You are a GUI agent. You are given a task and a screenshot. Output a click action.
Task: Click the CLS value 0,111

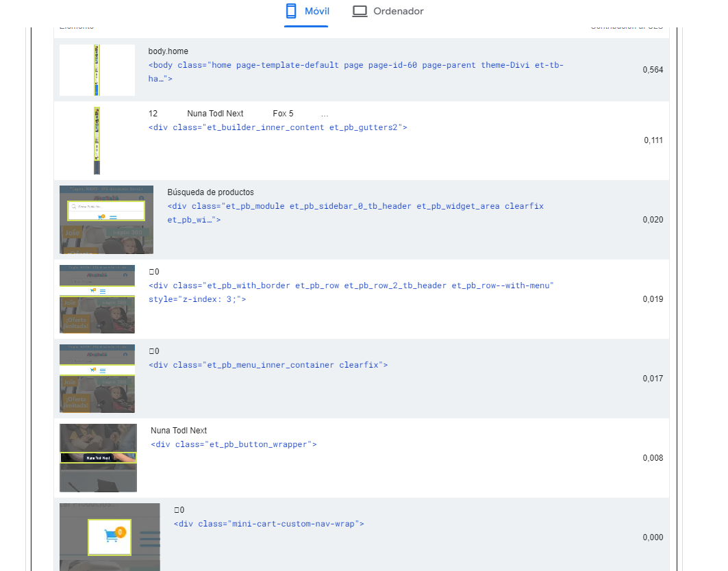coord(653,140)
